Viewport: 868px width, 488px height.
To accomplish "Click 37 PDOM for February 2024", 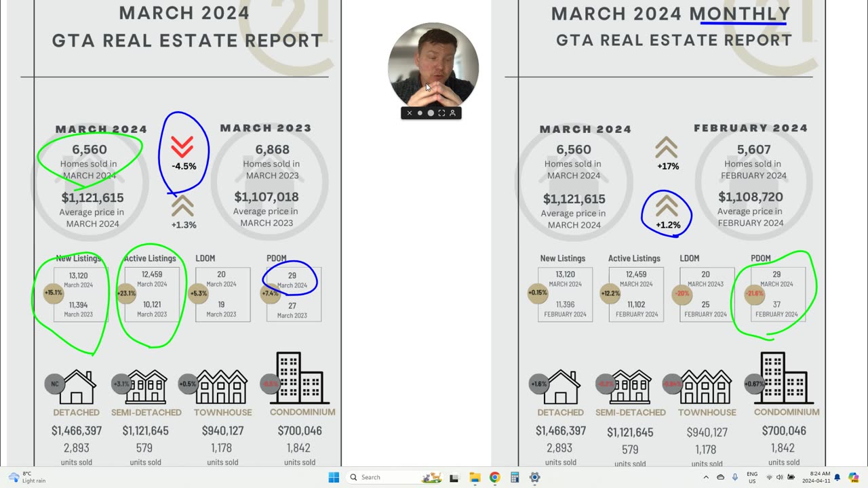I will point(776,305).
